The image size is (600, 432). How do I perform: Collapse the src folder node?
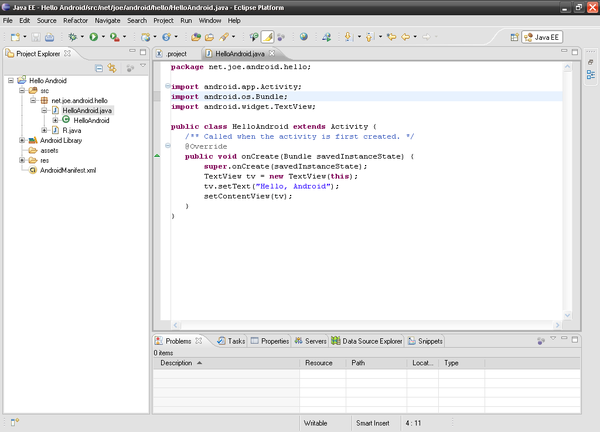pos(20,90)
